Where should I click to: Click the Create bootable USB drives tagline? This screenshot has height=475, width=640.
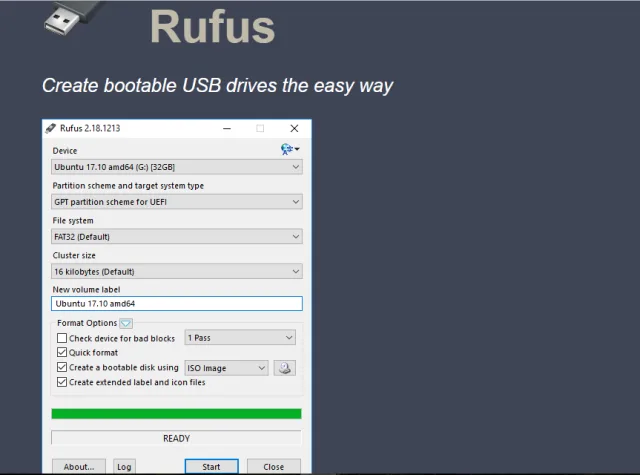pyautogui.click(x=217, y=86)
